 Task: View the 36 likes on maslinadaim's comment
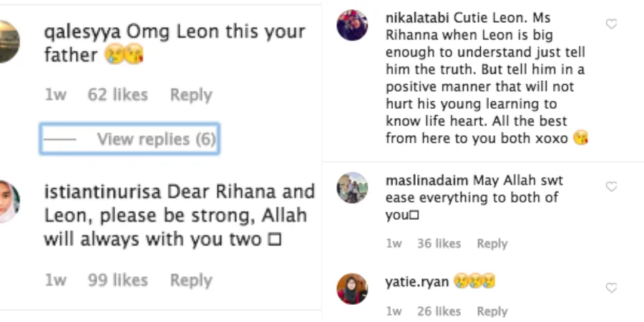(439, 244)
